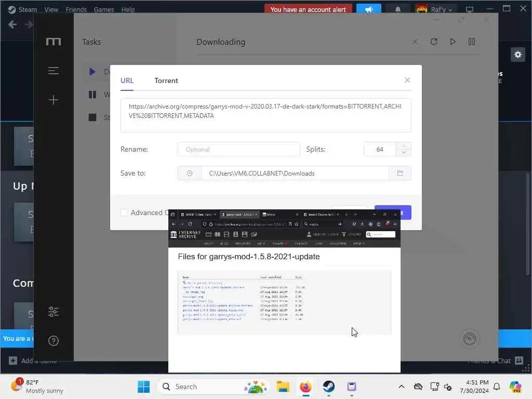Open the Motrix help question-mark icon
Viewport: 532px width, 399px height.
[54, 341]
